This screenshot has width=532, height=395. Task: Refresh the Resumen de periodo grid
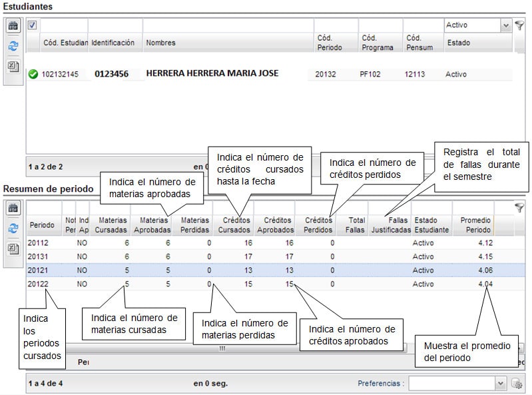[13, 228]
